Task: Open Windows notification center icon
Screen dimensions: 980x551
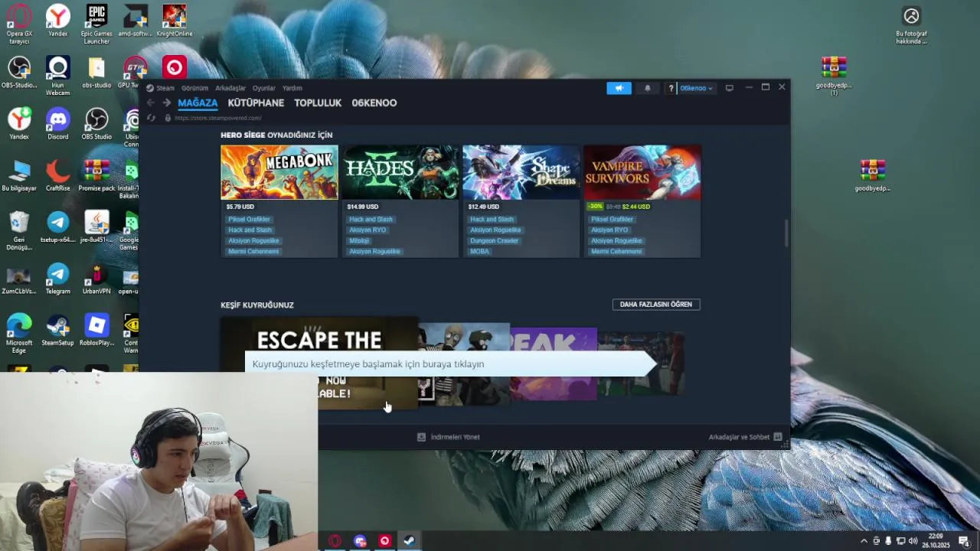Action: tap(964, 541)
